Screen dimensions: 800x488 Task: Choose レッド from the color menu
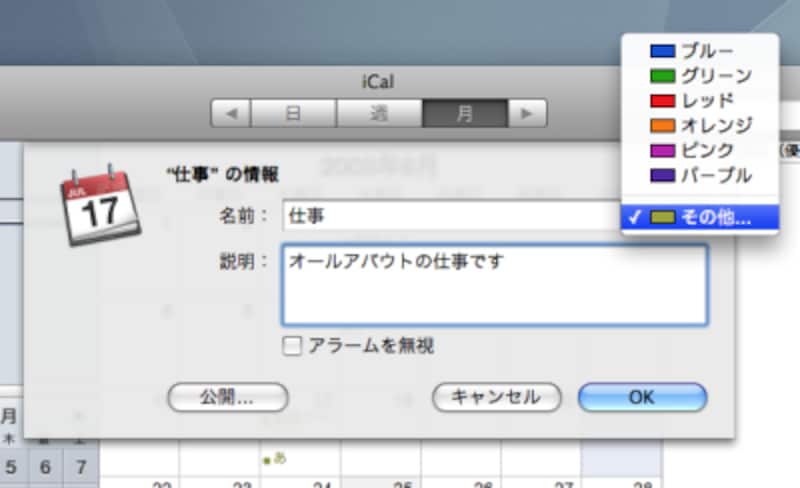[x=699, y=101]
